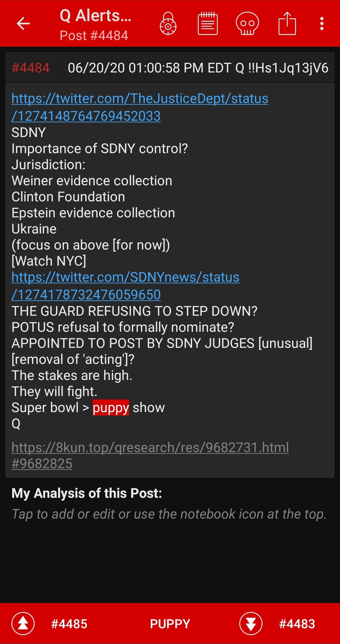
Task: Tap the highlighted word puppy
Action: (111, 408)
